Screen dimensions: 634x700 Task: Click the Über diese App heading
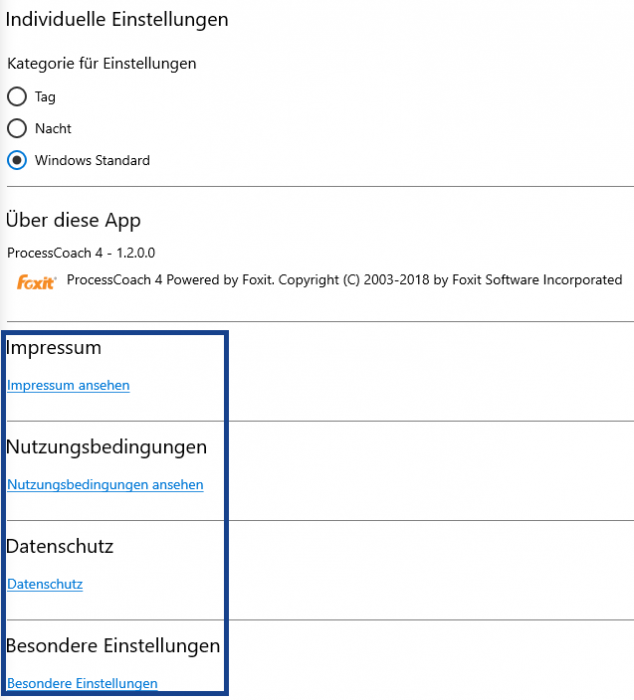pyautogui.click(x=73, y=220)
